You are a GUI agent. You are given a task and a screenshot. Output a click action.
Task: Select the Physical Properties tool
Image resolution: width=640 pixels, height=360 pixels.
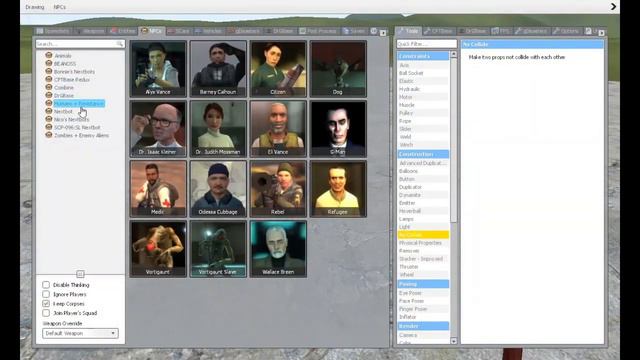423,243
